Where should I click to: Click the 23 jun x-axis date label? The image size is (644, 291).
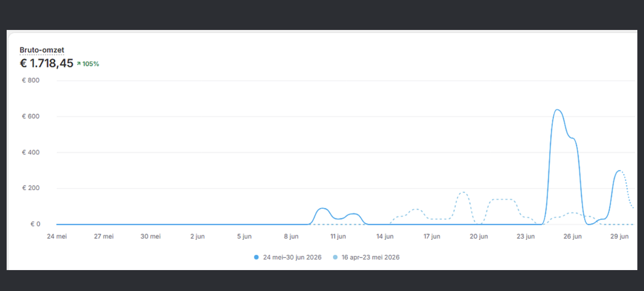click(x=526, y=236)
